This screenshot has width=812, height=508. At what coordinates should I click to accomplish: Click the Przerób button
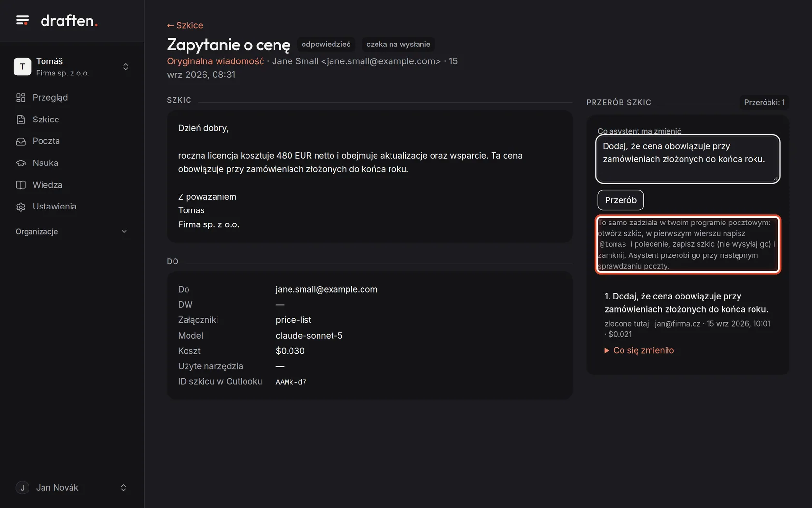click(621, 200)
